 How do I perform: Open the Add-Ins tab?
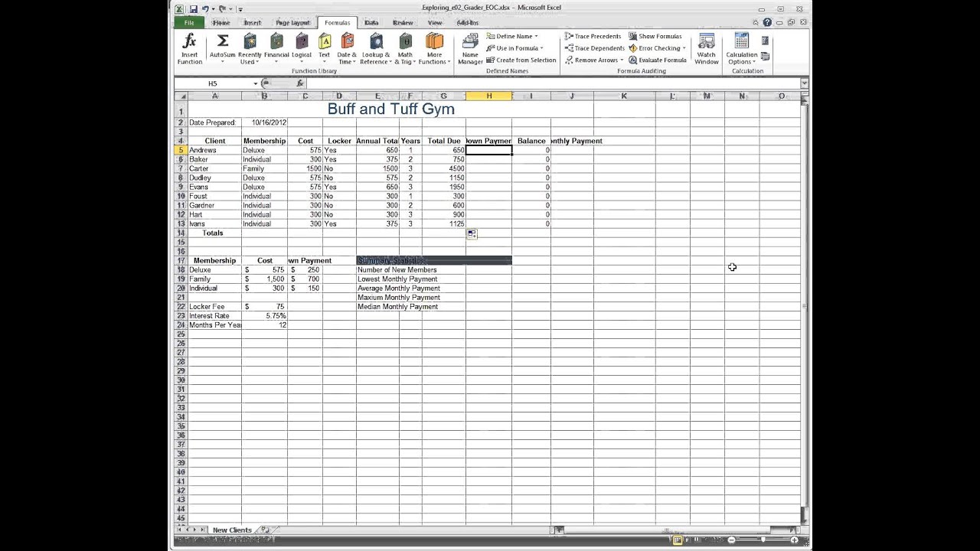[x=468, y=23]
